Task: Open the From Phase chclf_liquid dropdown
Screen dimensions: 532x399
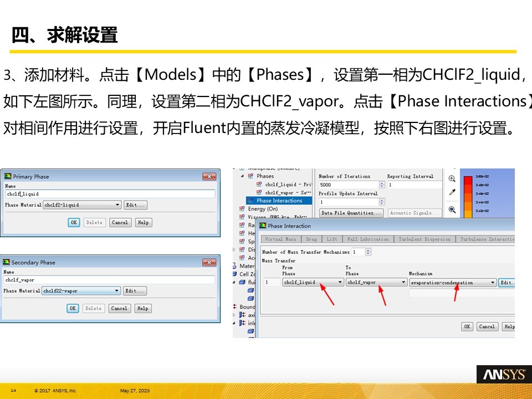Action: tap(313, 282)
